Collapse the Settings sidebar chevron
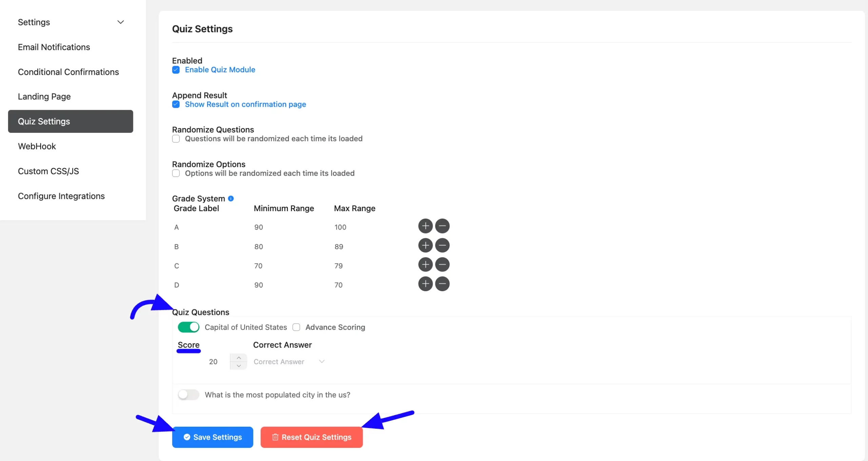Screen dimensions: 868x461 (x=120, y=22)
